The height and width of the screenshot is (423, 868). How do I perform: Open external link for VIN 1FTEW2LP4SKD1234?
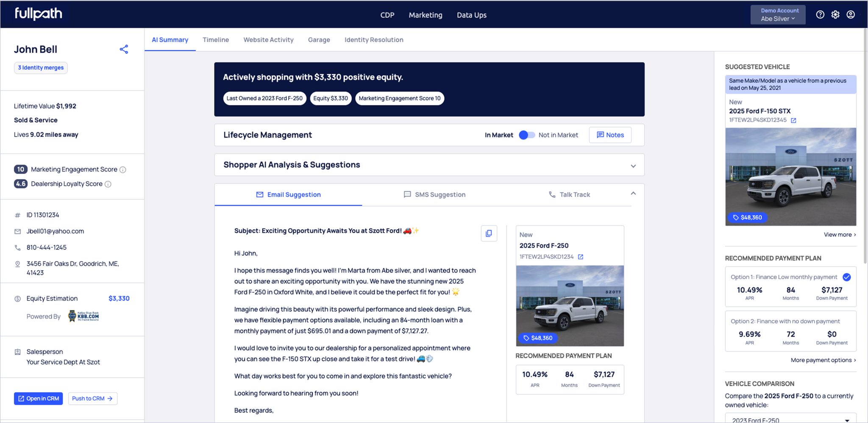click(581, 257)
